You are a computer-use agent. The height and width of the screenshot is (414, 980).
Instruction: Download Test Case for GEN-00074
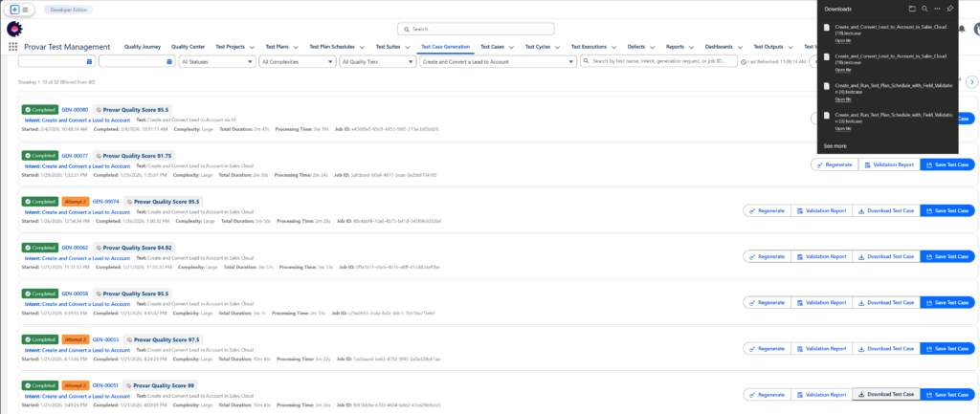(x=884, y=210)
